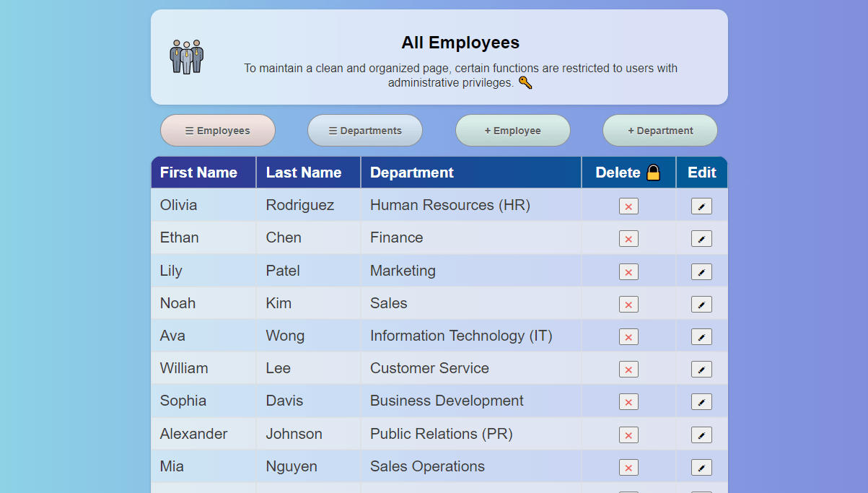Edit Alexander Johnson's record
The image size is (868, 493).
(701, 435)
